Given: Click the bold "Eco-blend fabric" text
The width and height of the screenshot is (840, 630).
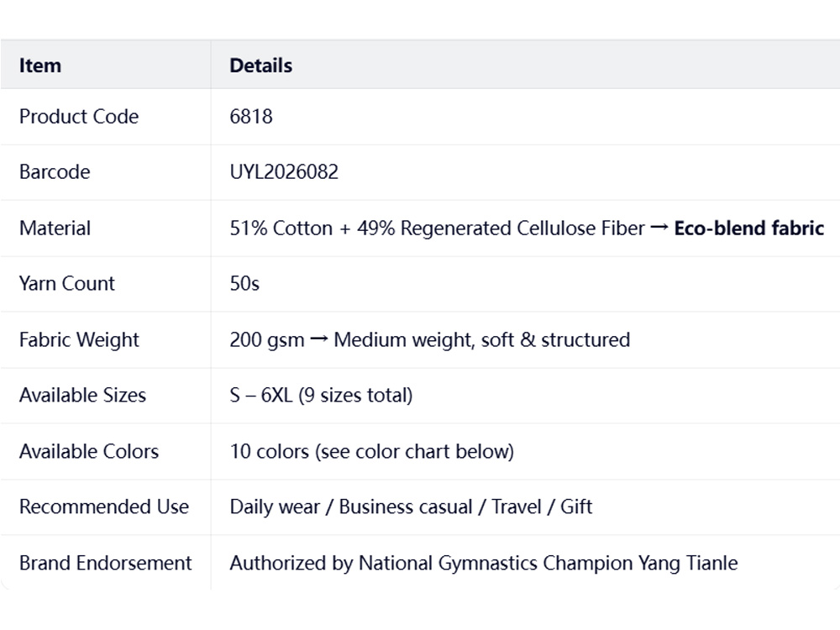Looking at the screenshot, I should (x=748, y=228).
